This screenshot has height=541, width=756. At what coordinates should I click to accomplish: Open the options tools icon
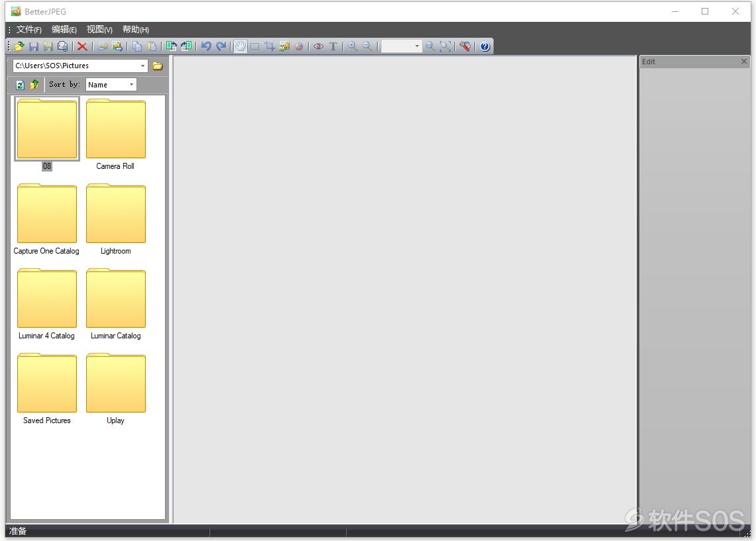[464, 46]
